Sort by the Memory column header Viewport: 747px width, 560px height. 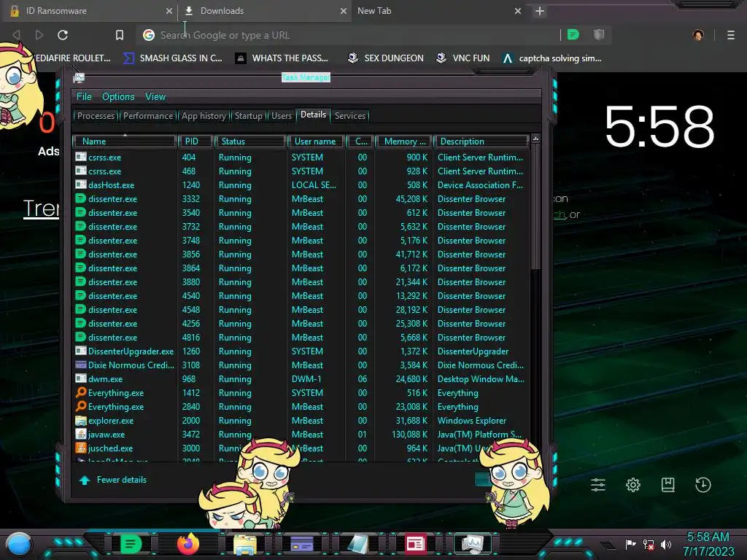point(404,141)
